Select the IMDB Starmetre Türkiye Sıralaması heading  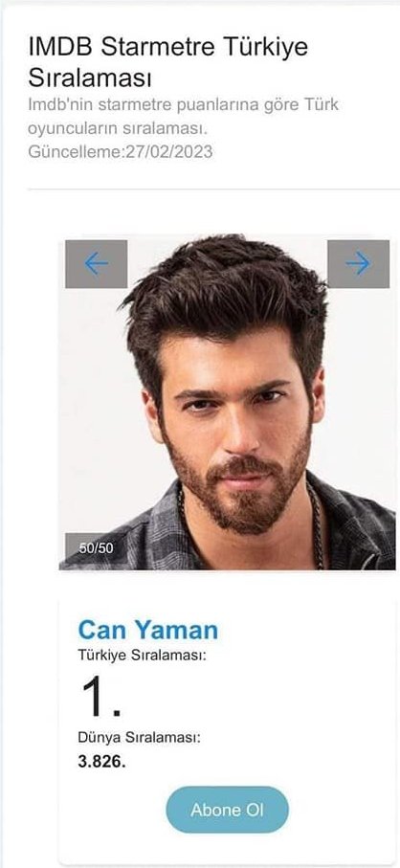[x=168, y=62]
